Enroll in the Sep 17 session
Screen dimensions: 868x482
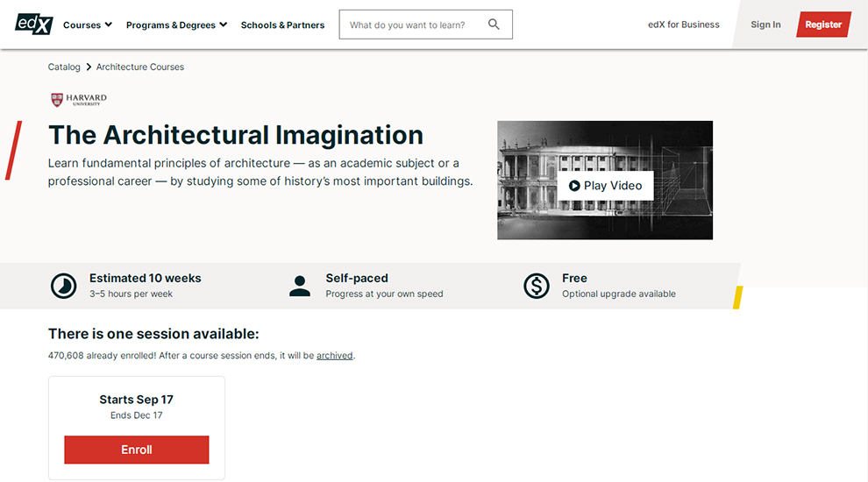click(137, 450)
